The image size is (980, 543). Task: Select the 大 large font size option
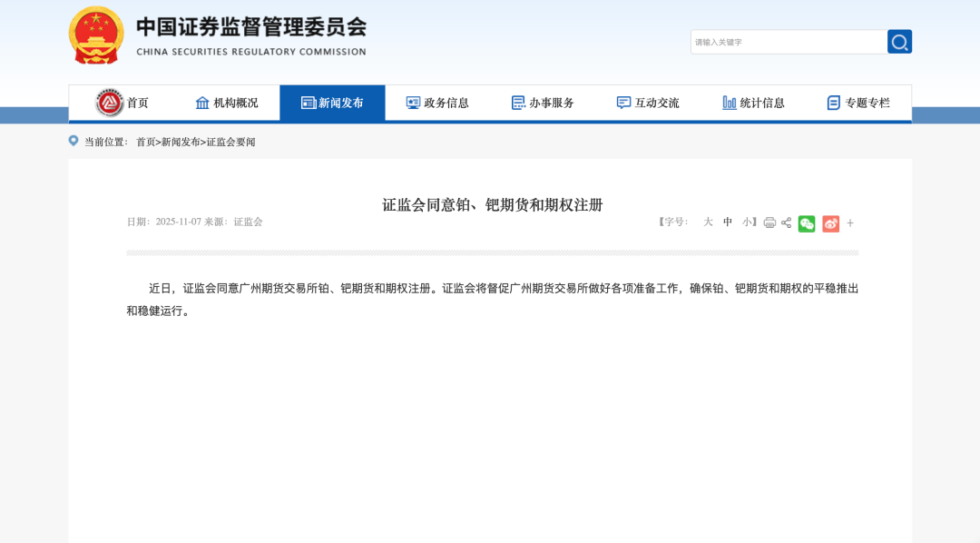point(708,222)
